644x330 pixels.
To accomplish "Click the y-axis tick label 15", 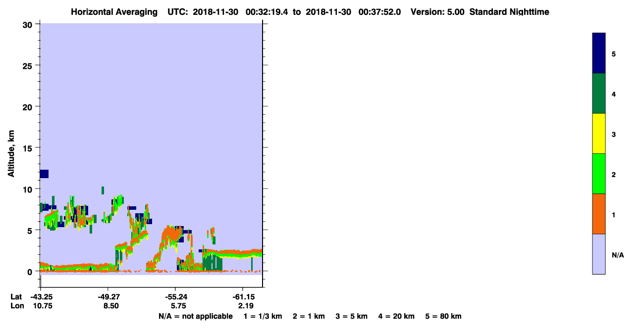I will (x=29, y=148).
